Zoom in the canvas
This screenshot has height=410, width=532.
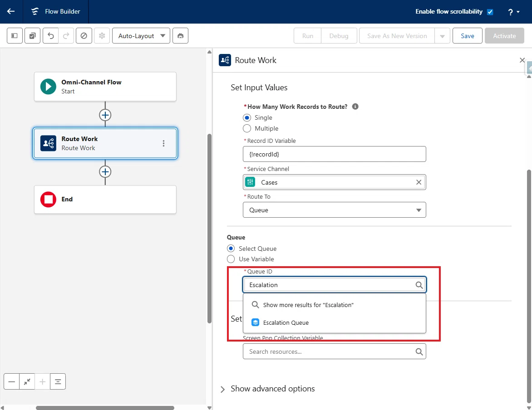42,382
